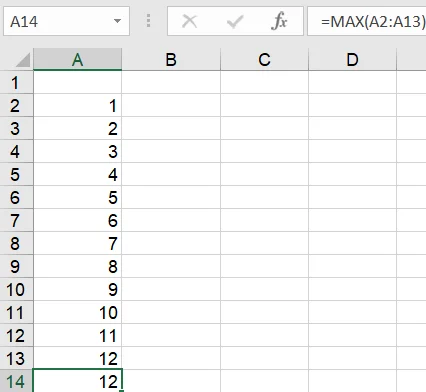Select row 14 header
Image resolution: width=426 pixels, height=392 pixels.
tap(16, 381)
